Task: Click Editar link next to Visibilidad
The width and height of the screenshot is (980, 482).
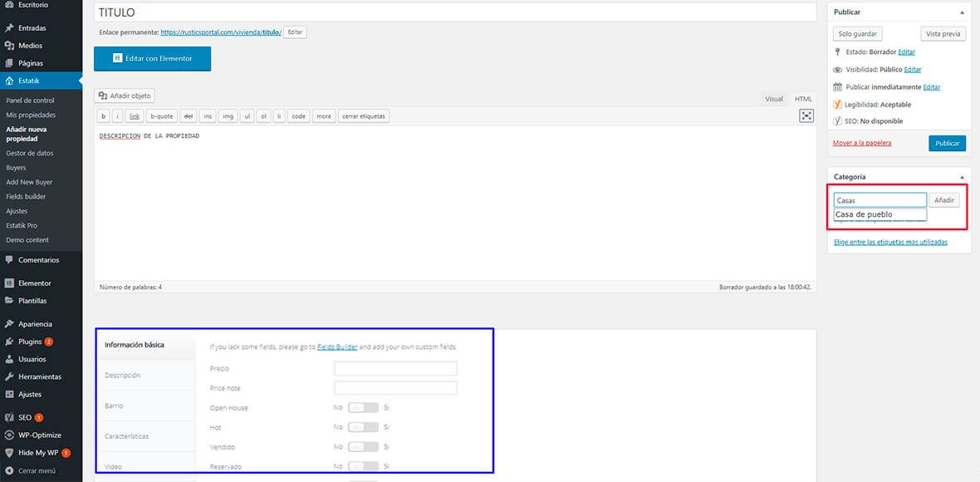Action: 913,70
